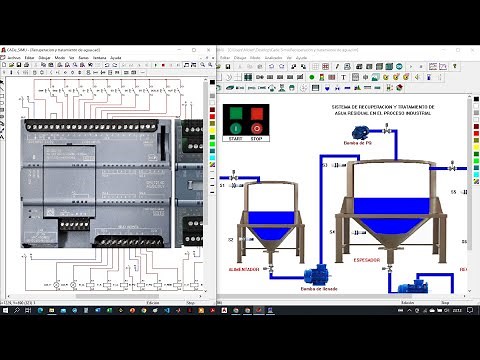
Task: Click the zoom magnifier at CADe_SIMU toolbar end
Action: click(210, 65)
